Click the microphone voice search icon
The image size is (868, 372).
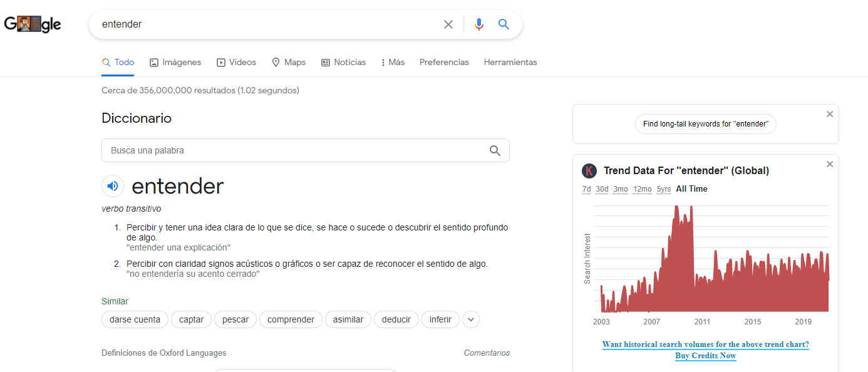(x=479, y=24)
